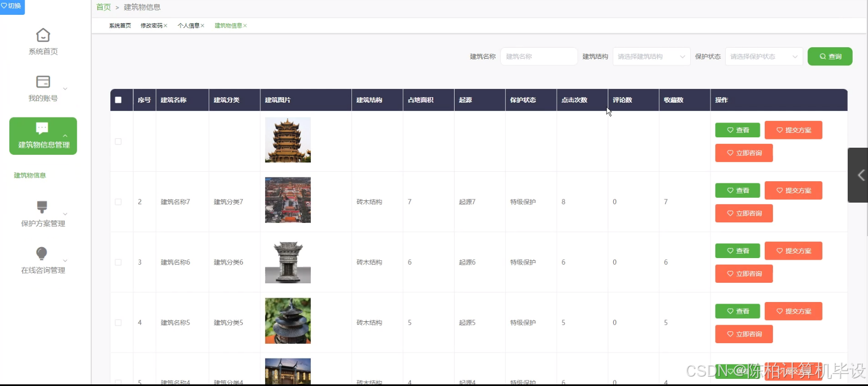Viewport: 868px width, 386px height.
Task: Click the 在线咨询管理 lightbulb icon
Action: click(x=42, y=253)
